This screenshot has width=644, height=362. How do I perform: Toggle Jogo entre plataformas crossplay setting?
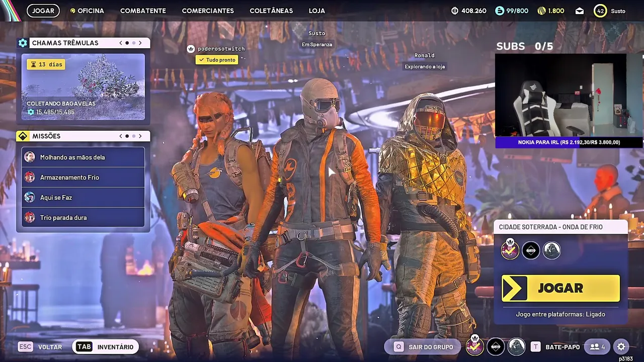[560, 314]
